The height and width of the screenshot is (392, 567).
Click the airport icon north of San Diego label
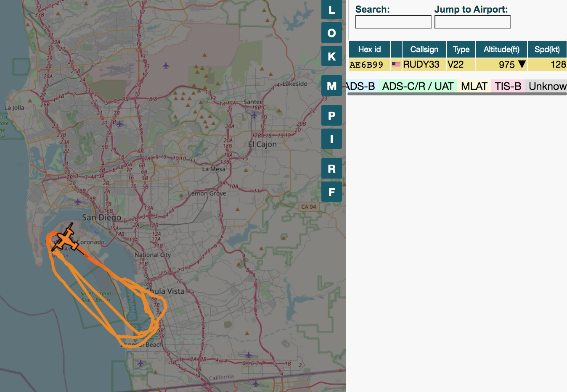[x=78, y=202]
